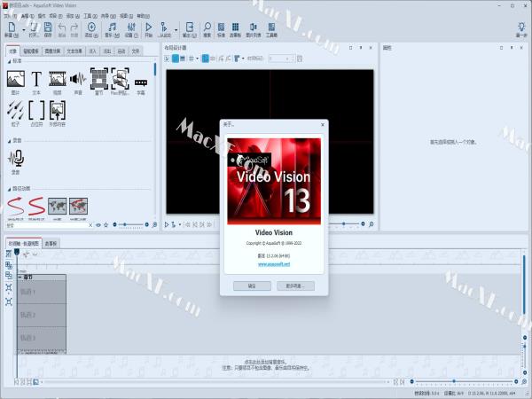Select the Sound speaker waveform object
Image resolution: width=532 pixels, height=399 pixels.
coord(78,79)
